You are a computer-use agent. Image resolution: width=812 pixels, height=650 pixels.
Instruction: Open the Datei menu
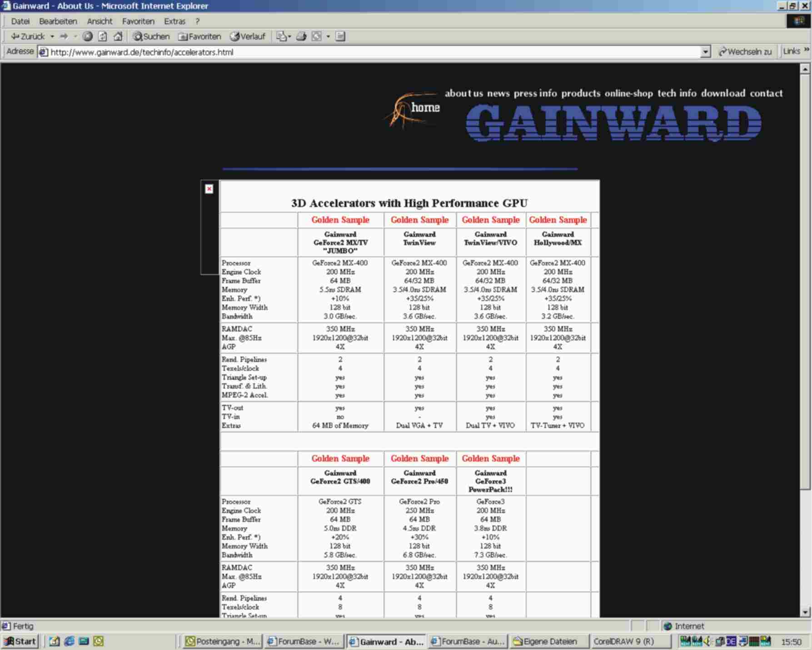(x=20, y=21)
